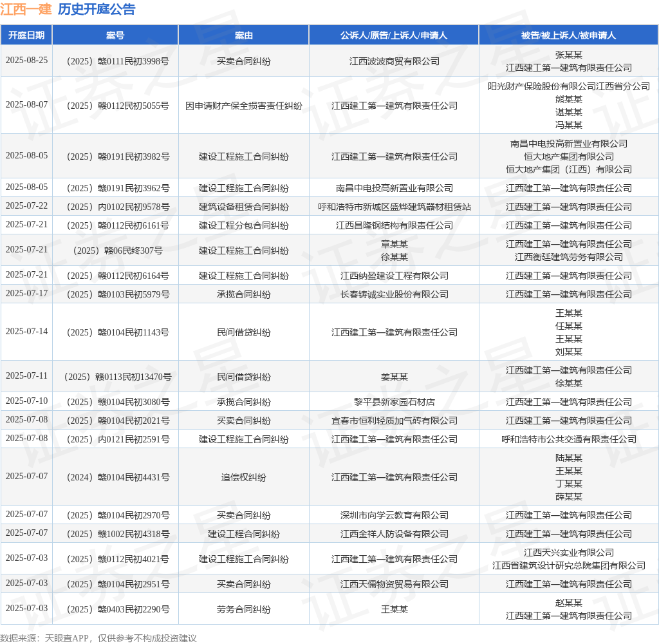659x644 pixels.
Task: Click cause 因申请财产保全损害责任纠纷
Action: tap(244, 106)
